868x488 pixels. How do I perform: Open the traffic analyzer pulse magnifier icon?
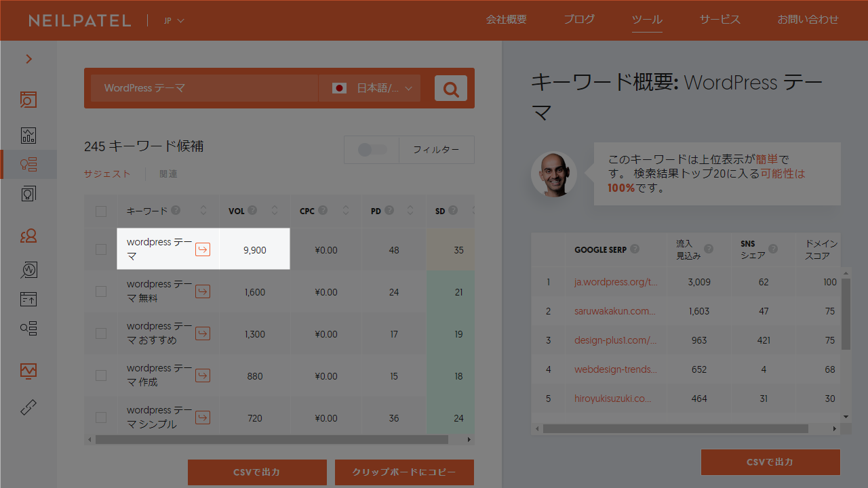pos(28,270)
